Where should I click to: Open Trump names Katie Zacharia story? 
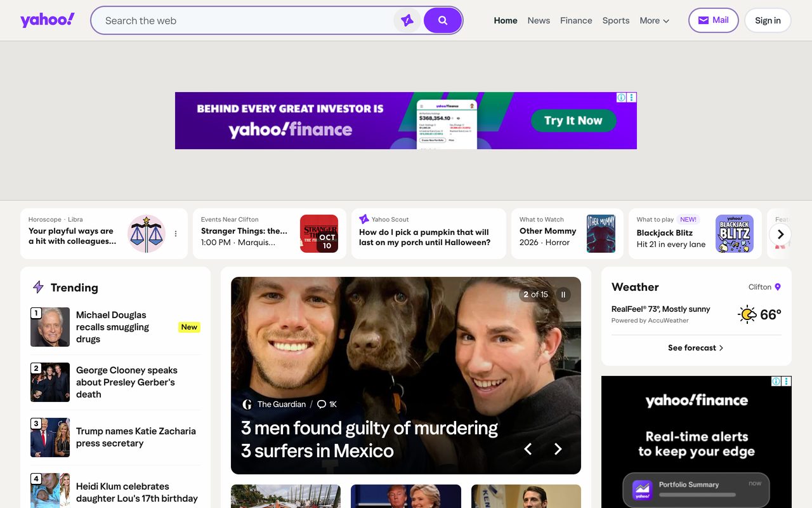point(136,437)
